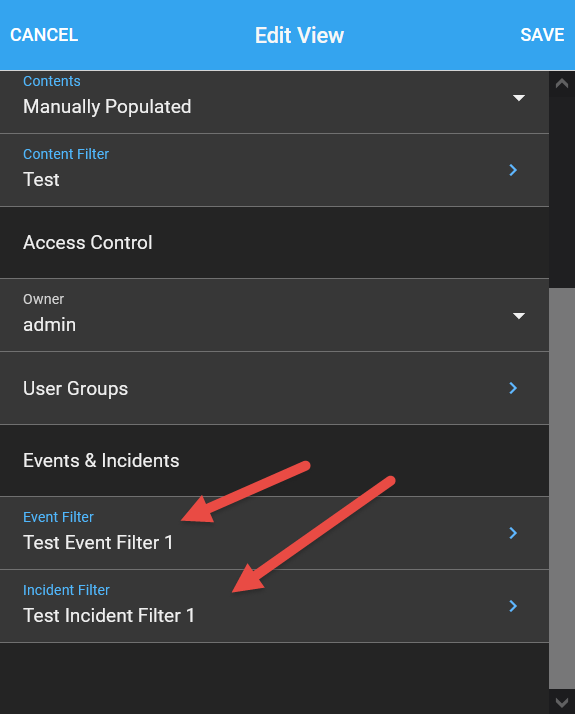Open the Contents dropdown arrow
This screenshot has width=575, height=714.
(519, 98)
